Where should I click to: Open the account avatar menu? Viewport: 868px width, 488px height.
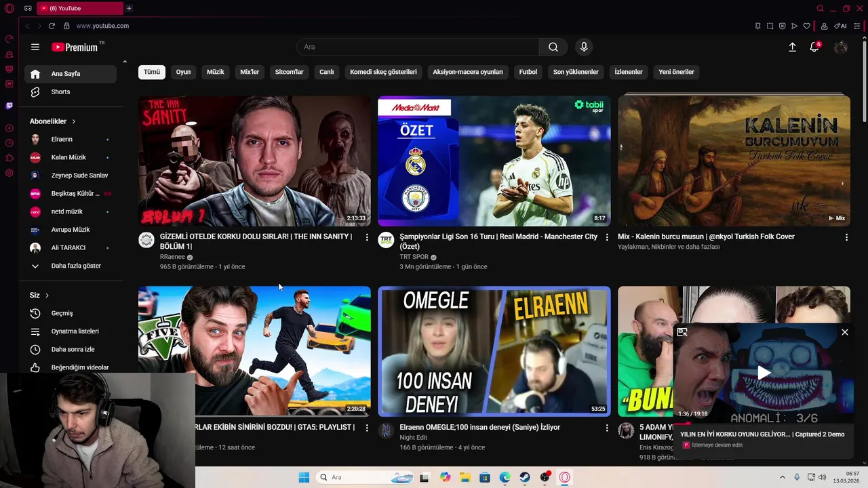[841, 47]
